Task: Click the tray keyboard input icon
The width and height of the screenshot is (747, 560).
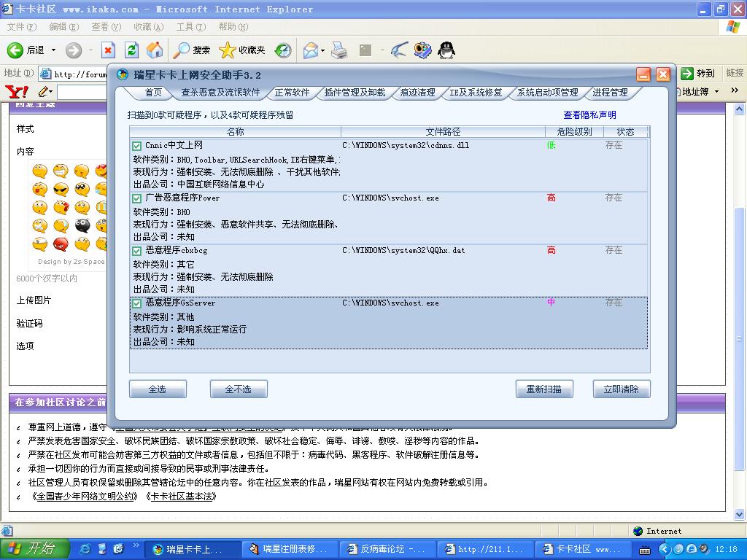Action: 645,551
